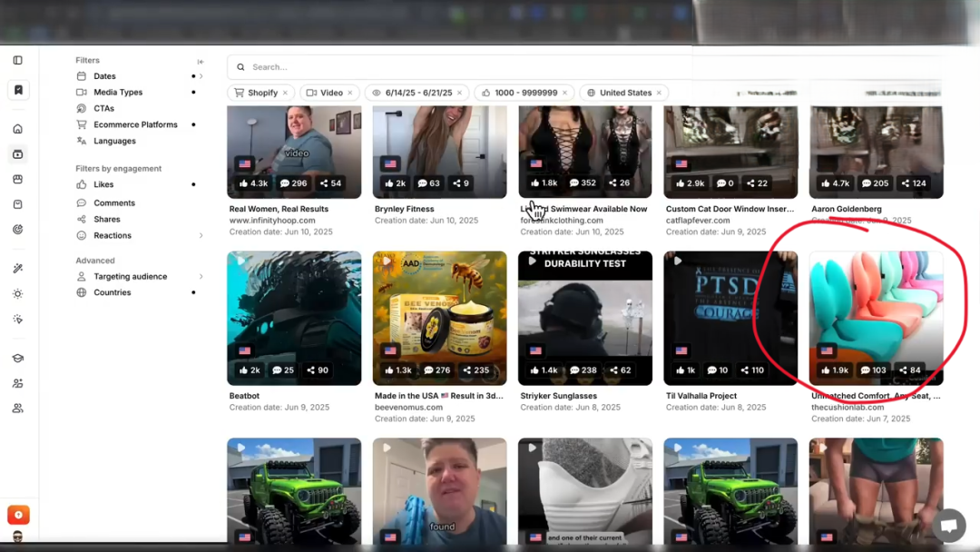
Task: Open the Dates filter label
Action: pyautogui.click(x=104, y=76)
